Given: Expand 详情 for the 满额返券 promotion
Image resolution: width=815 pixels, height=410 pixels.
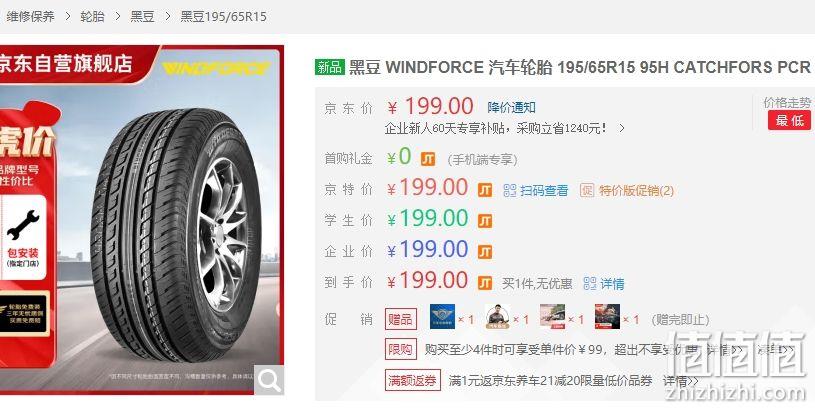Looking at the screenshot, I should 680,380.
